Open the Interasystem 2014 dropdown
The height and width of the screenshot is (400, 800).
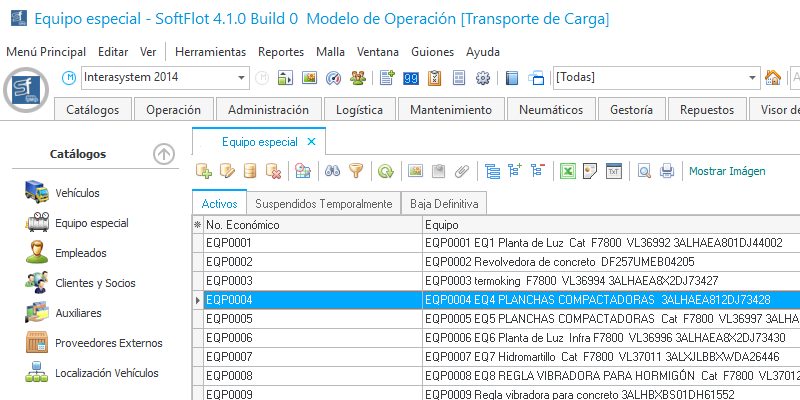point(242,78)
